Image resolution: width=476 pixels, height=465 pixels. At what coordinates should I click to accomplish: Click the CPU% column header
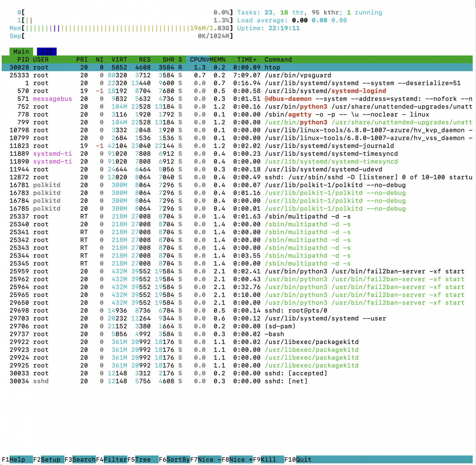click(198, 59)
